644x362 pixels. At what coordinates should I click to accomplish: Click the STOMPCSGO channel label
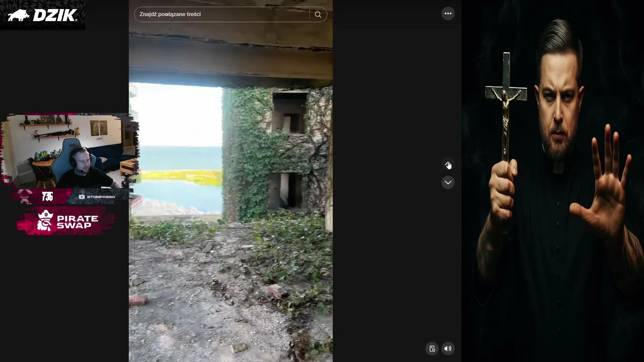point(100,197)
